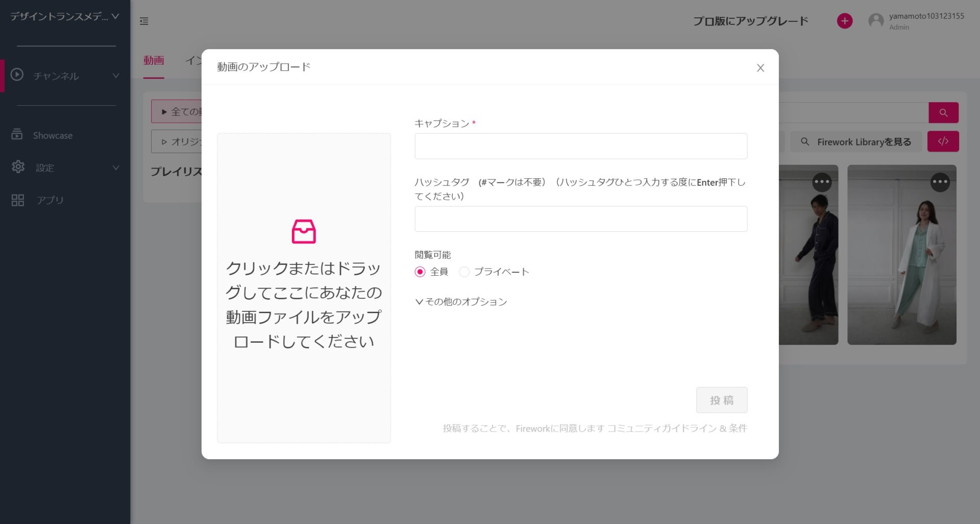Click the キャプション input field
The width and height of the screenshot is (980, 524).
click(580, 146)
